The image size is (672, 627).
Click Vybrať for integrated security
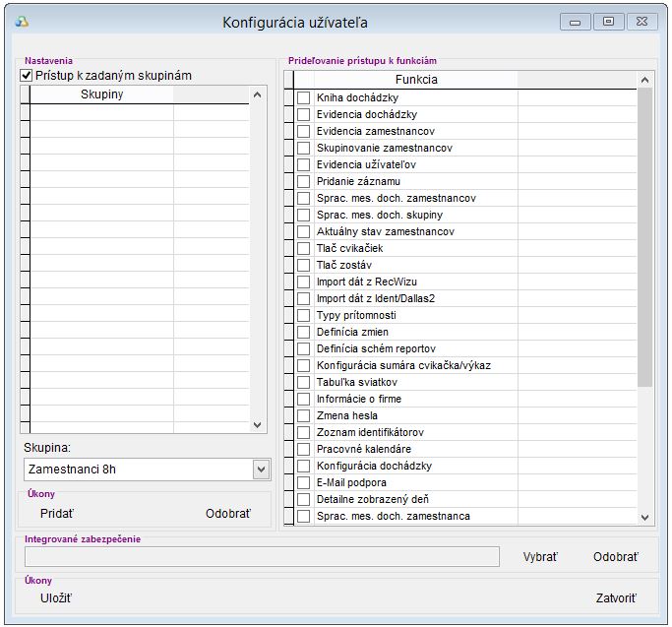(540, 557)
